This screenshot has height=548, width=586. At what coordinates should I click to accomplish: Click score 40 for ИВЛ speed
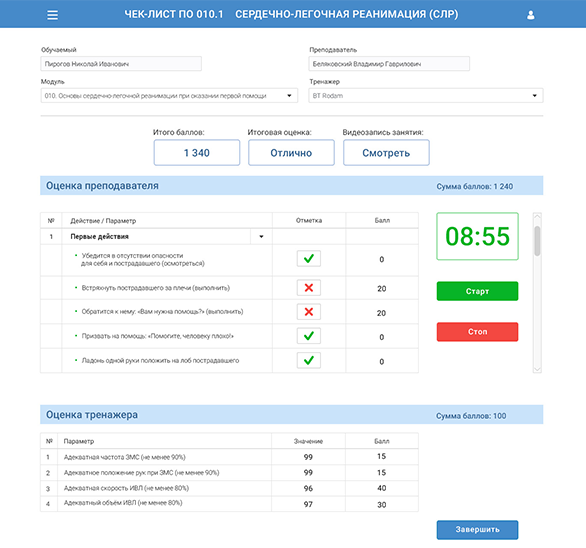click(382, 488)
